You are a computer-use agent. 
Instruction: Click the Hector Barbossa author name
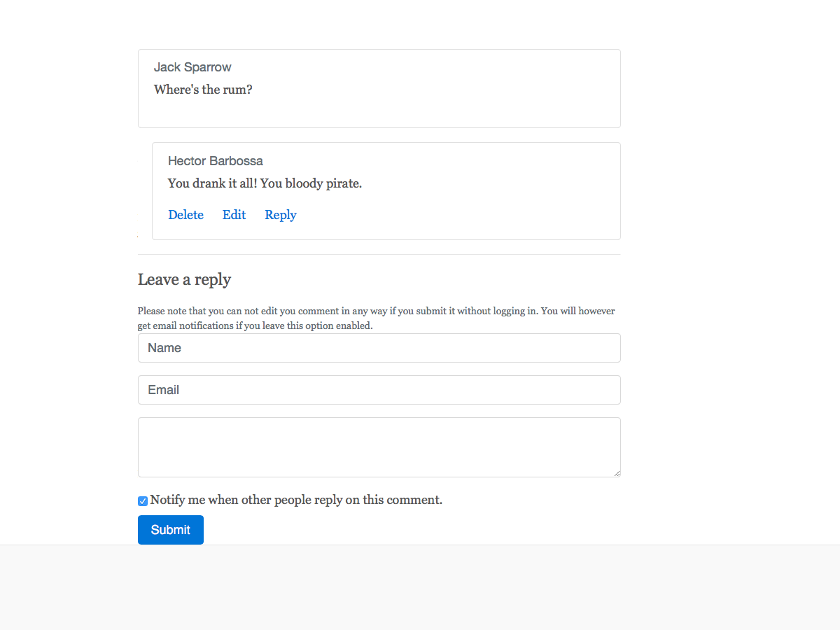(x=216, y=161)
